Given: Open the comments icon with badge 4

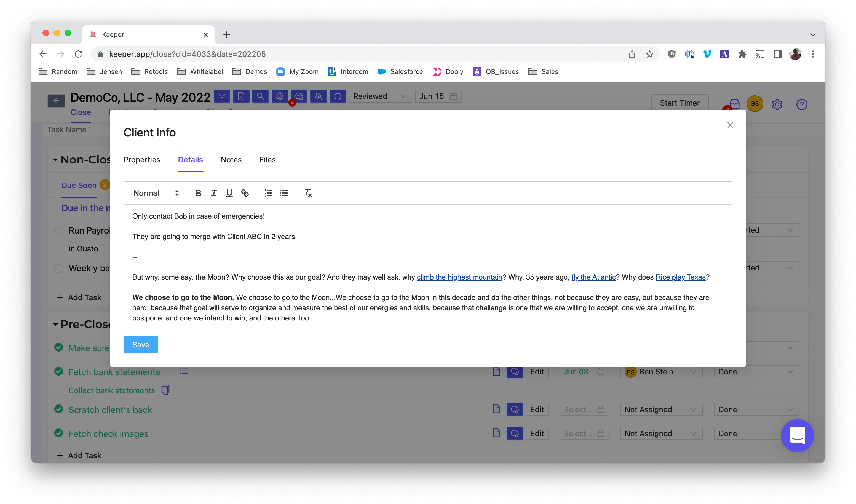Looking at the screenshot, I should click(299, 96).
